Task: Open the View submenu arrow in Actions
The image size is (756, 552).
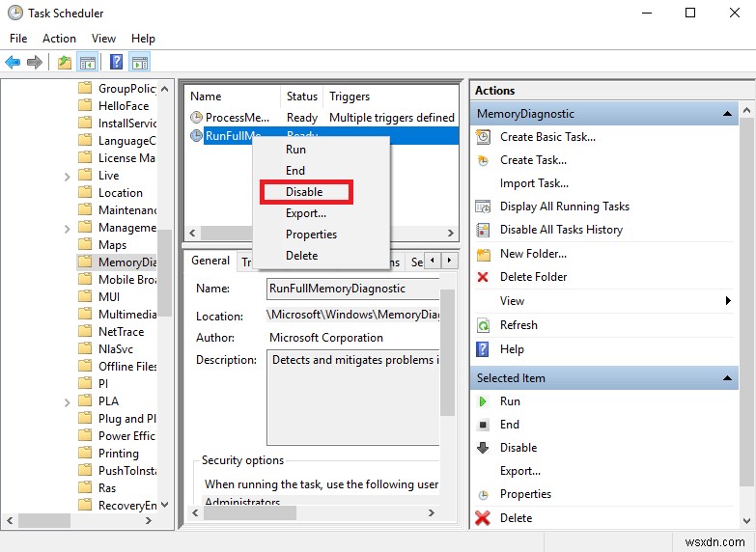Action: coord(728,301)
